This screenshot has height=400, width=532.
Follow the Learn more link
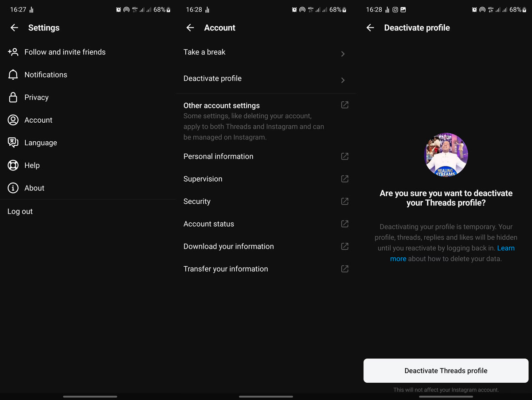[x=505, y=248]
